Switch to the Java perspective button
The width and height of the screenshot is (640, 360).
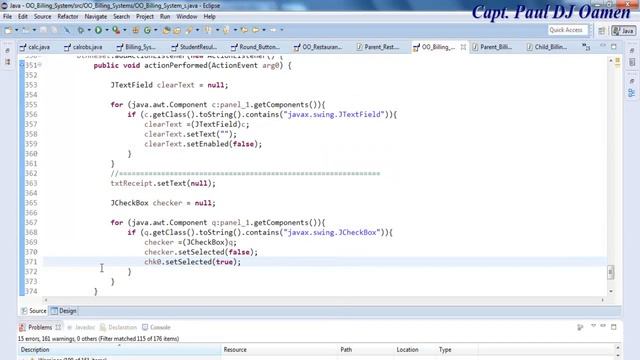point(623,31)
